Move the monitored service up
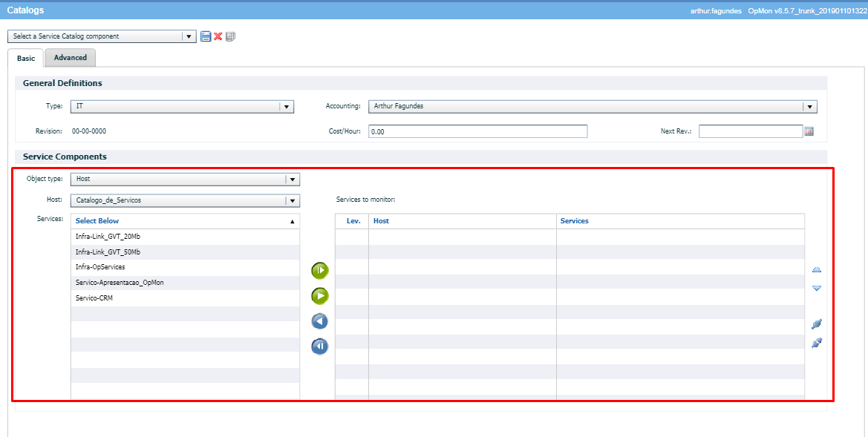Viewport: 868px width, 437px height. 817,270
